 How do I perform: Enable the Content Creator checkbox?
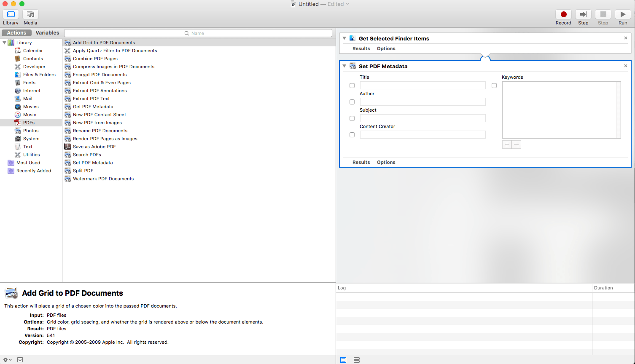(352, 135)
